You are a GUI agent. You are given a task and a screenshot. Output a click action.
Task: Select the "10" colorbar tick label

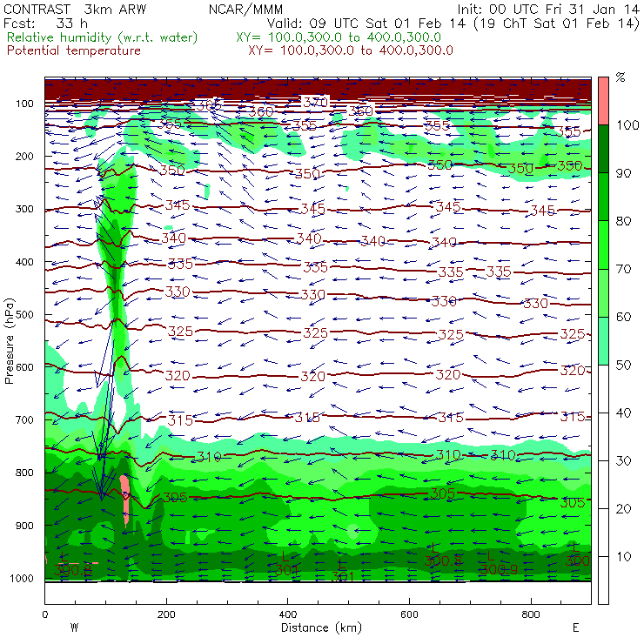(x=623, y=556)
